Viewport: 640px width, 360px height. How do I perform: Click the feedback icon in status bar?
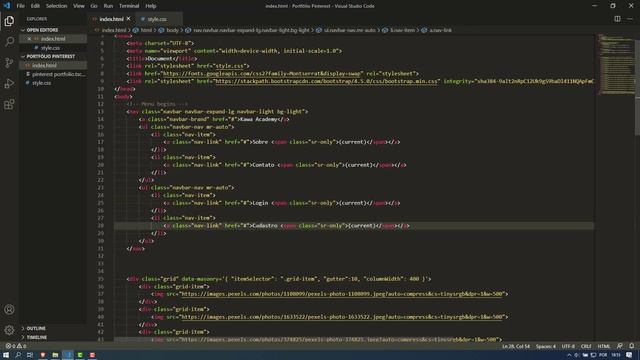click(x=620, y=346)
